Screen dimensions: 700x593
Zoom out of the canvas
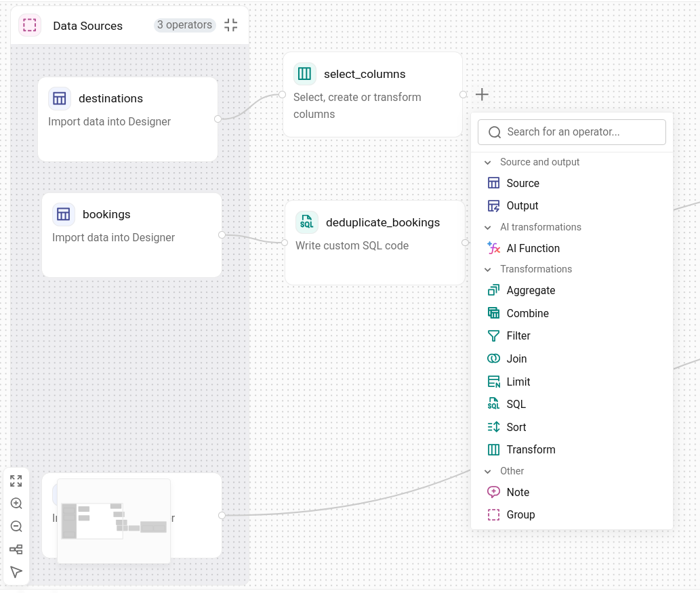coord(16,527)
